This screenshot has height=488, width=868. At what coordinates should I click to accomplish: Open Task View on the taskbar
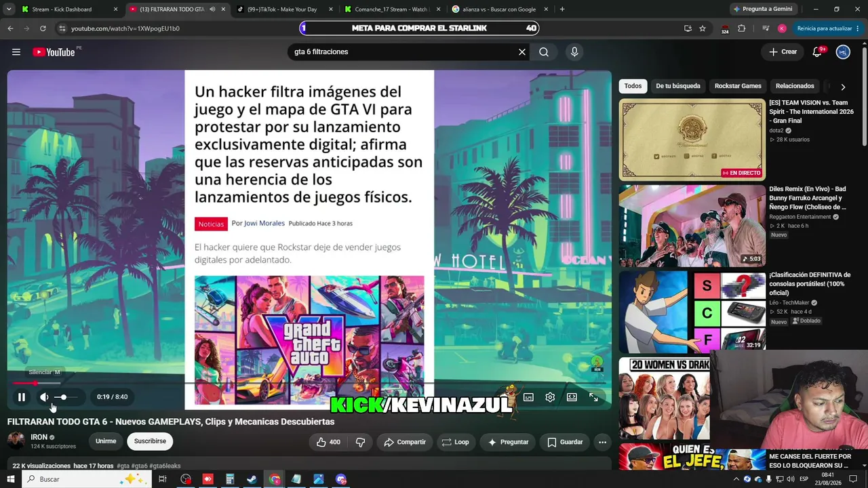coord(163,479)
